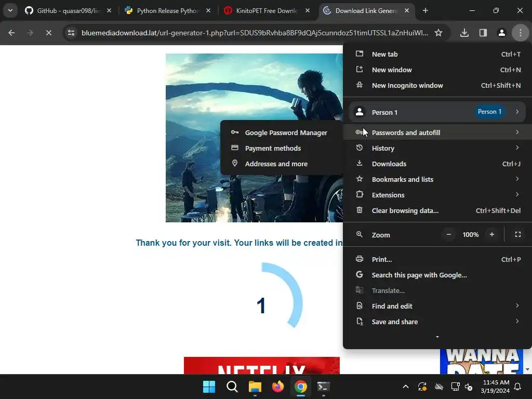Open the Windows Start menu
The width and height of the screenshot is (532, 399).
pyautogui.click(x=209, y=387)
